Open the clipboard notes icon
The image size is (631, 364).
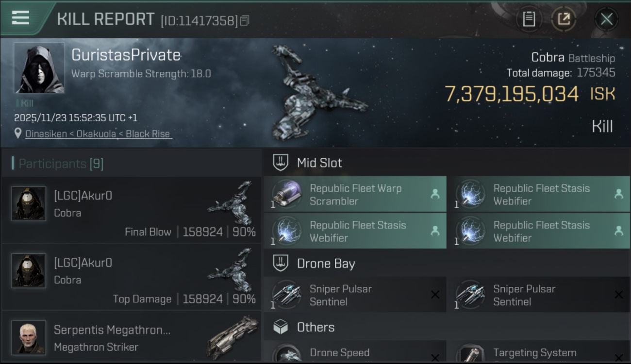pos(529,19)
